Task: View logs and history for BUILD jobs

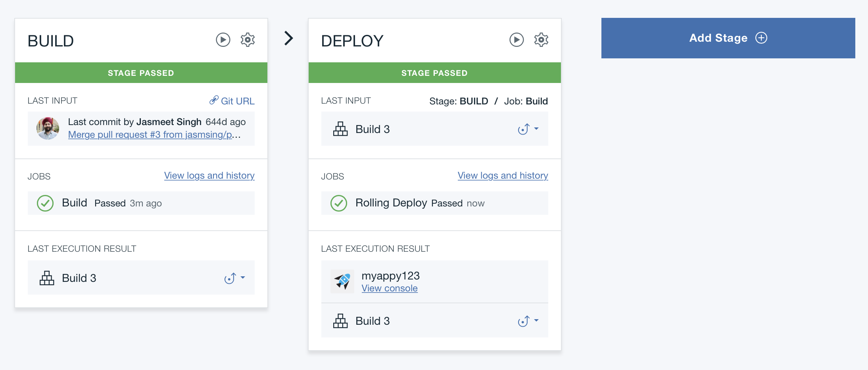Action: (x=209, y=175)
